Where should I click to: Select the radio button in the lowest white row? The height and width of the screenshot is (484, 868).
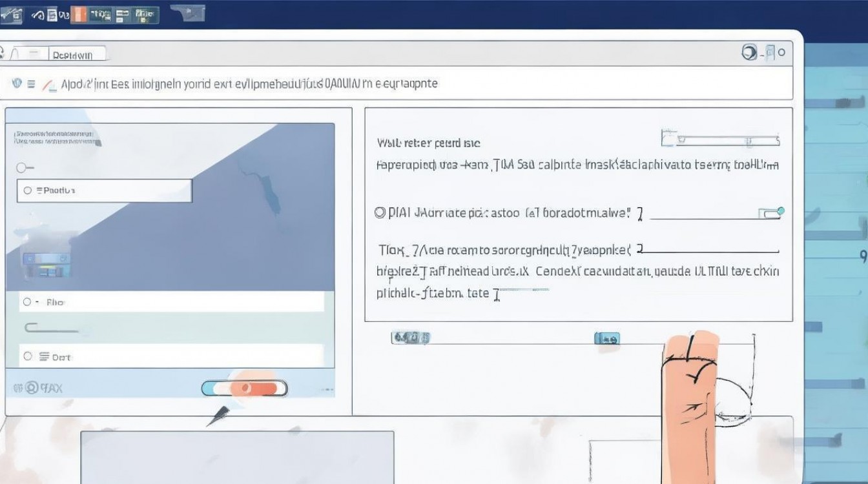[x=27, y=356]
